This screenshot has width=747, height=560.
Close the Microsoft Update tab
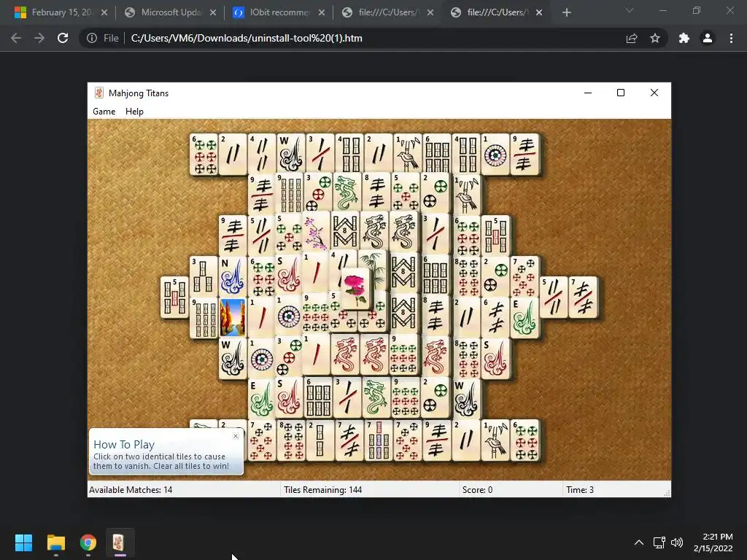213,13
